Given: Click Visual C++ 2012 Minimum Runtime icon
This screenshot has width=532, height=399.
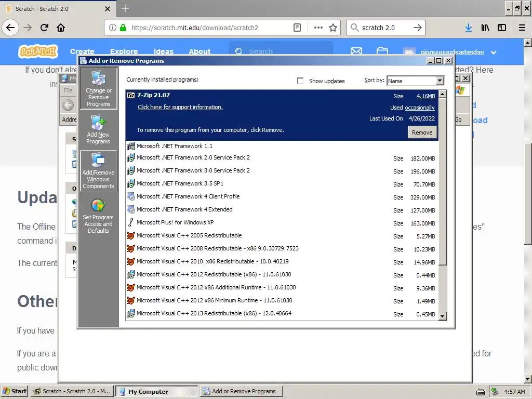Looking at the screenshot, I should 131,300.
